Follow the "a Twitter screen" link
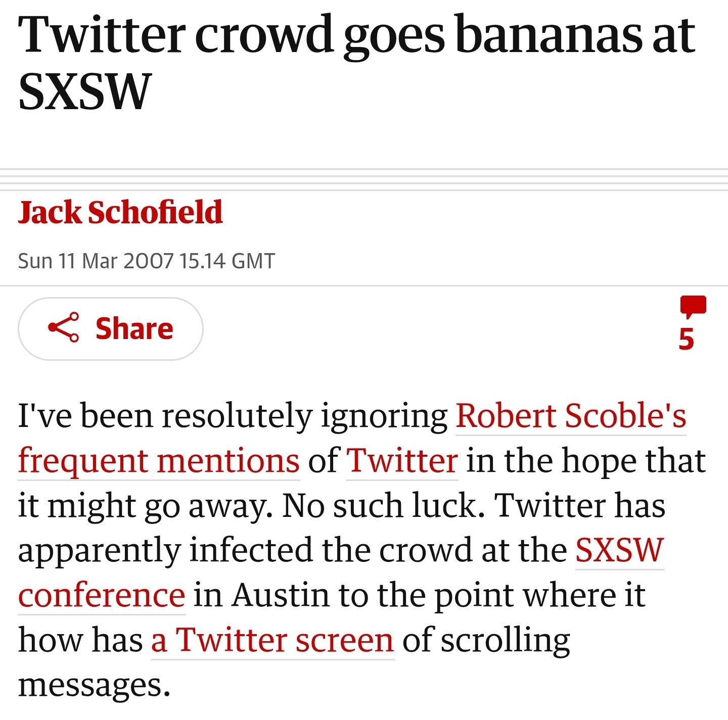728x720 pixels. 272,640
